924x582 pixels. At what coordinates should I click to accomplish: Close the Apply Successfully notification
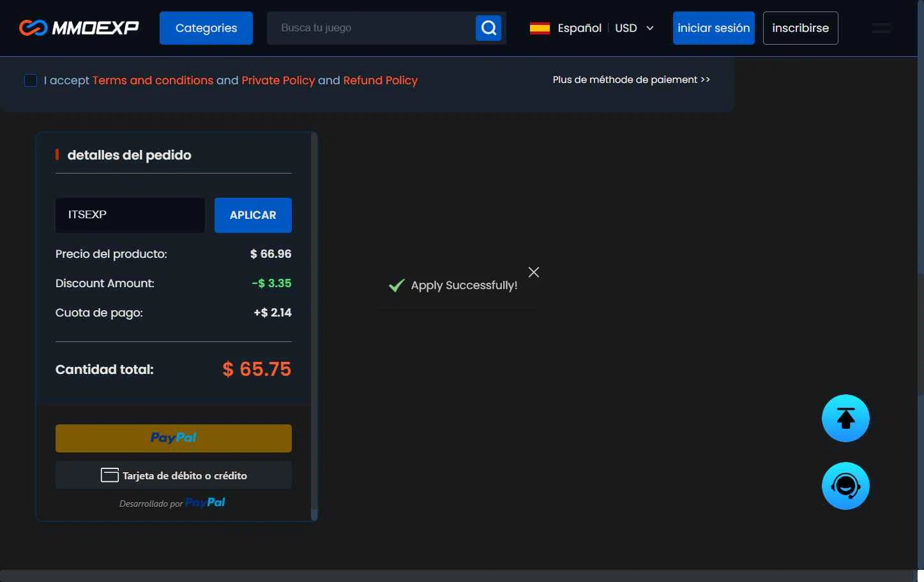coord(534,272)
